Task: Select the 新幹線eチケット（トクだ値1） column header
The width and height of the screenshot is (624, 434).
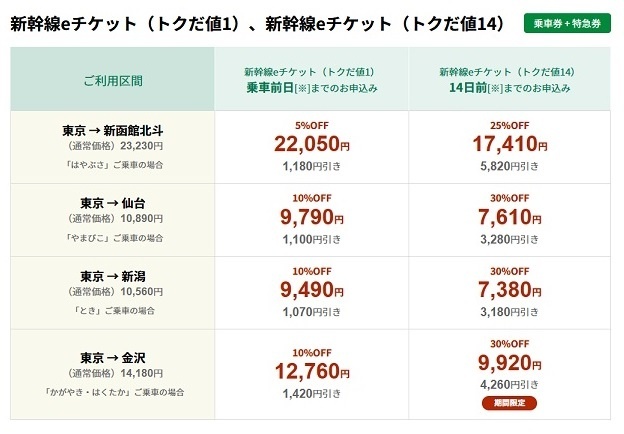Action: [x=309, y=72]
